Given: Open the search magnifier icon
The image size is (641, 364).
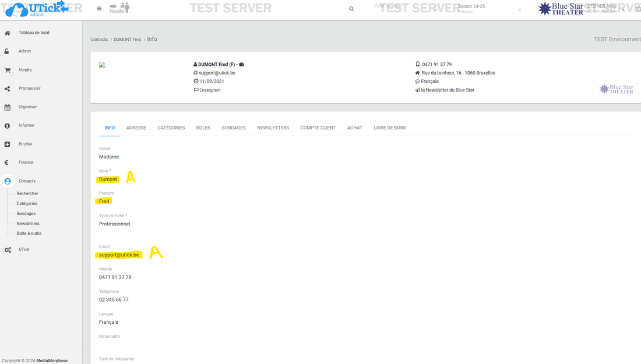Looking at the screenshot, I should 351,9.
